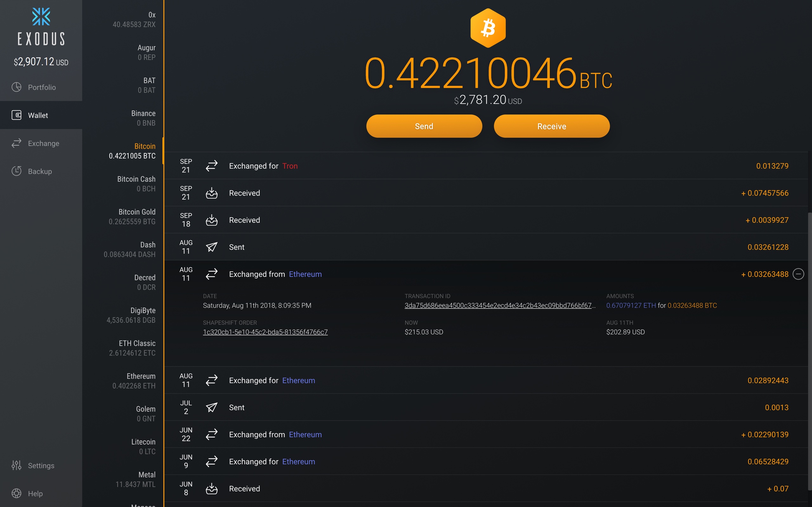Click the received transaction icon on SEP 21
812x507 pixels.
(x=212, y=193)
